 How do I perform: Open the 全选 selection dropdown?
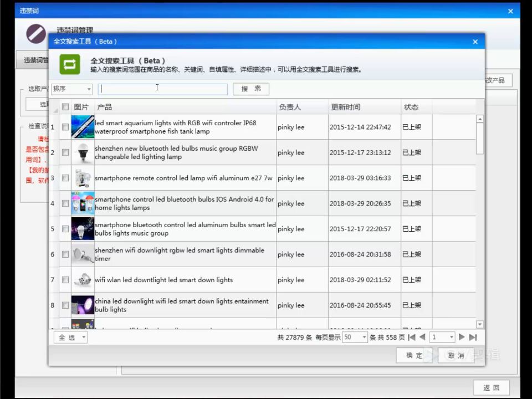tap(70, 337)
